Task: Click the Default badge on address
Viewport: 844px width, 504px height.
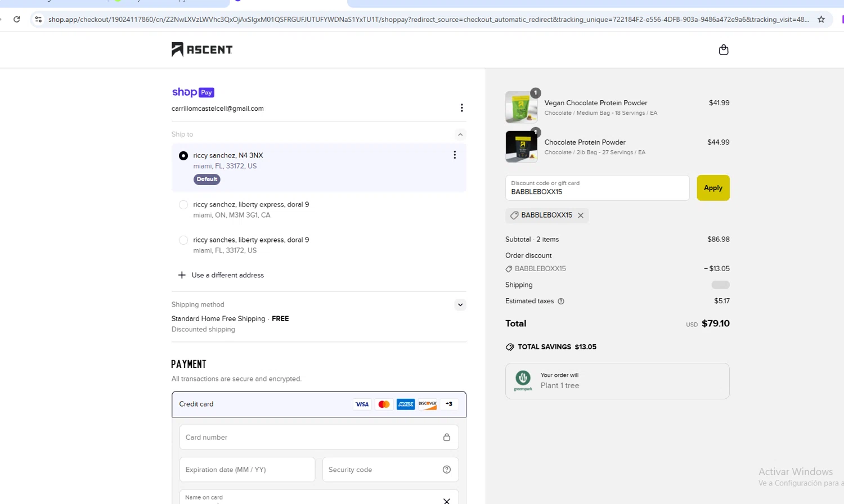Action: tap(207, 179)
